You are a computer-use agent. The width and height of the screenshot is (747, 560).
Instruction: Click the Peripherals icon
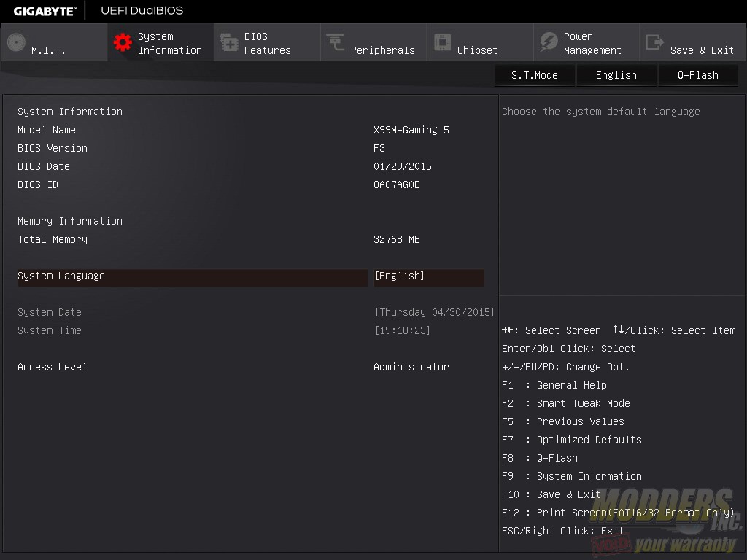pos(336,42)
